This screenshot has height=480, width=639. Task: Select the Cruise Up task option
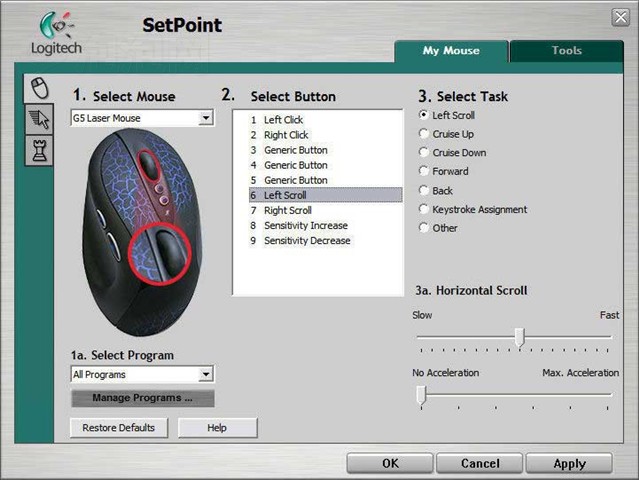coord(423,134)
